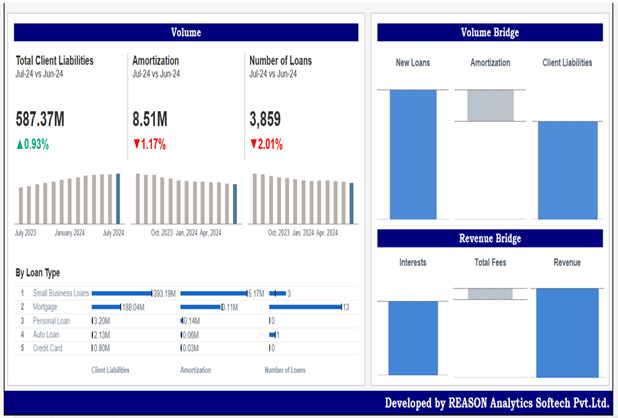Viewport: 618px width, 418px height.
Task: Click the red down arrow beside 1.17%
Action: (137, 146)
